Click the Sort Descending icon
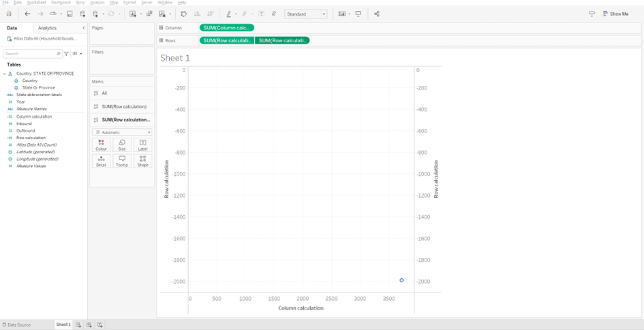Viewport: 644px width, 330px height. pyautogui.click(x=211, y=14)
